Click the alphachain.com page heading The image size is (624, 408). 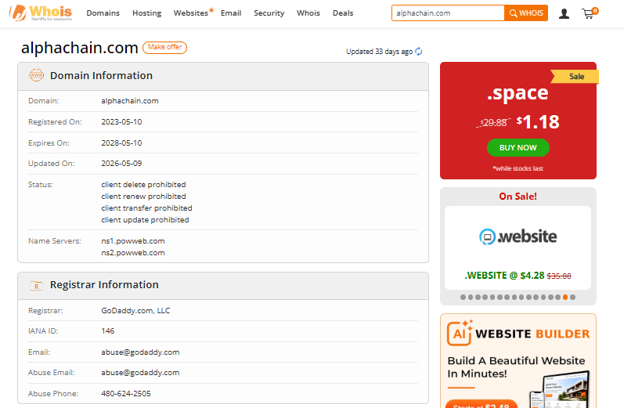80,48
